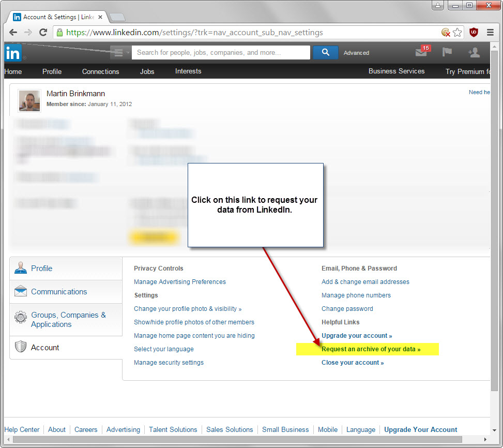Open the Small Business footer link
The image size is (503, 448).
(285, 430)
